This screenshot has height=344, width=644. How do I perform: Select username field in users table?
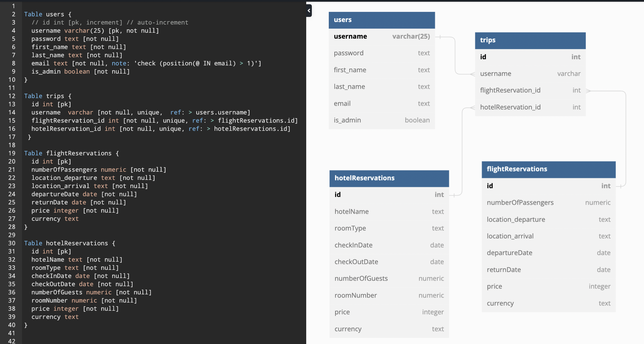(381, 37)
